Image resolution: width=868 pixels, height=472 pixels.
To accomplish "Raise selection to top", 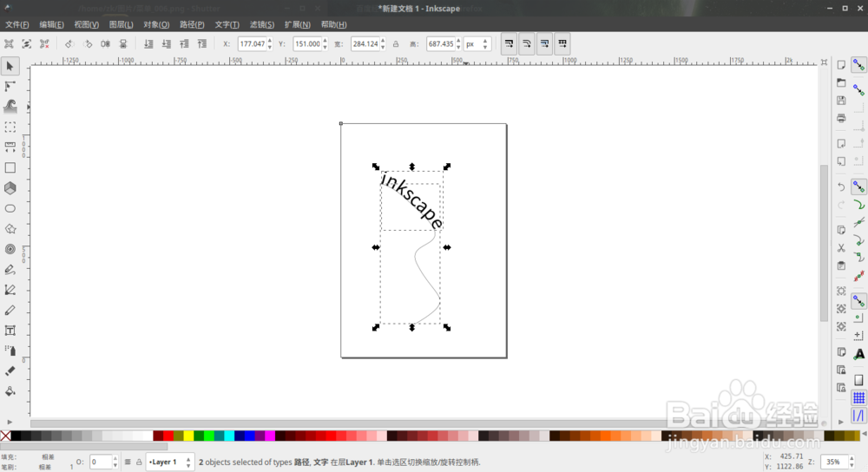I will tap(202, 43).
